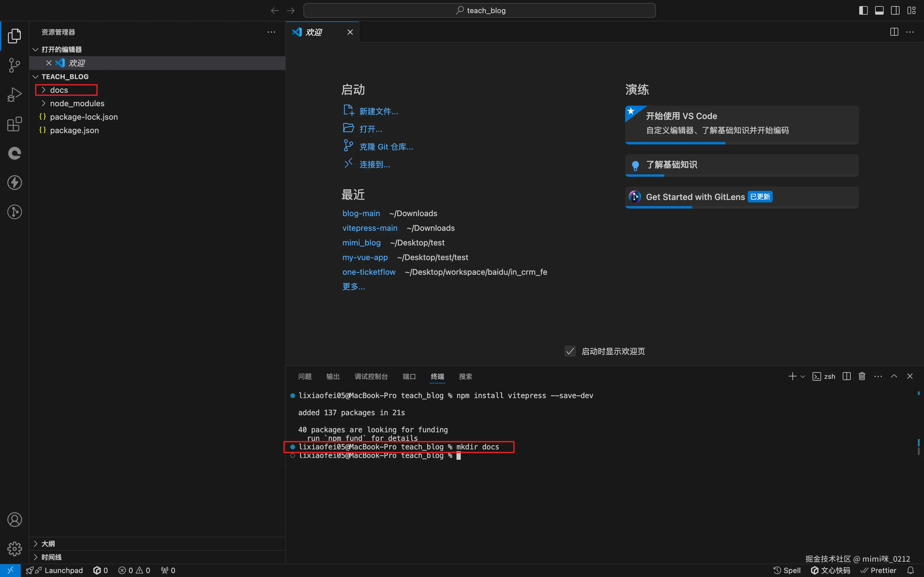Switch to the 调试控制台 panel tab
924x577 pixels.
[x=371, y=377]
